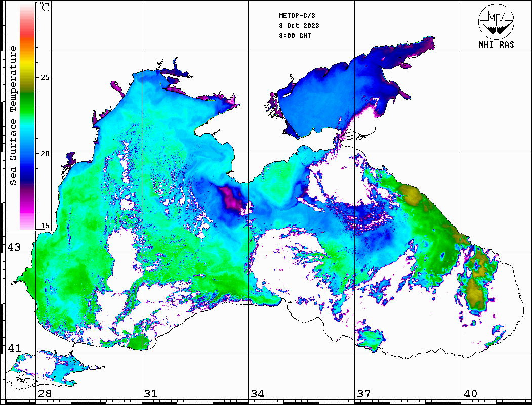Image resolution: width=532 pixels, height=405 pixels.
Task: Click longitude label '37'
Action: click(x=364, y=393)
